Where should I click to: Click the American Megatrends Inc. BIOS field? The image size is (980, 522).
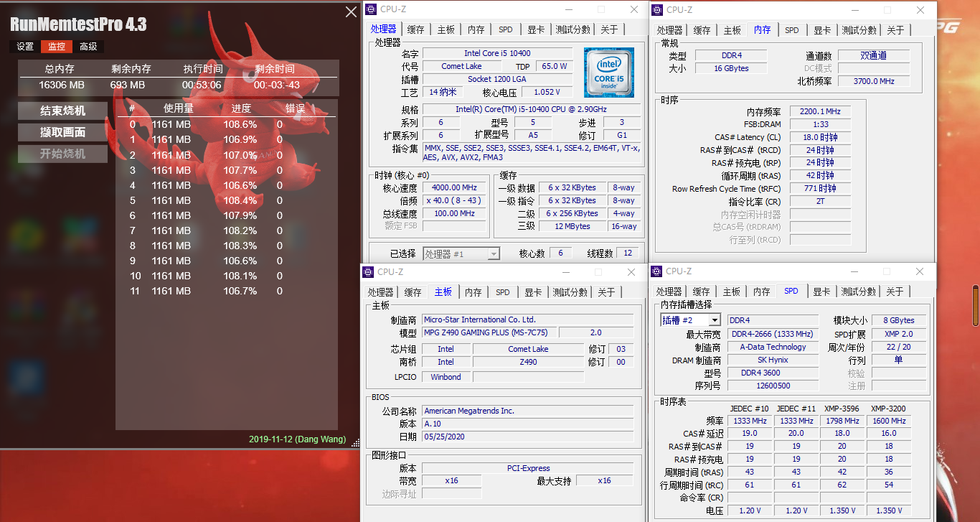tap(528, 411)
